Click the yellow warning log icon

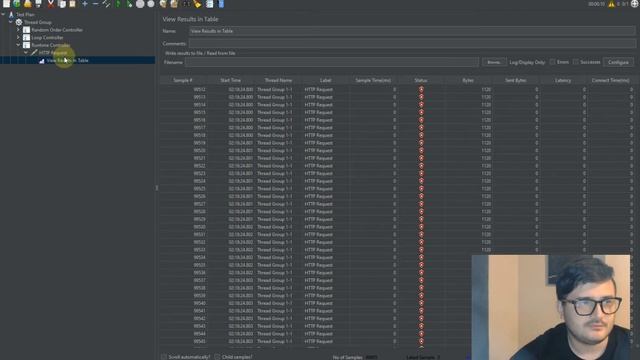coord(611,4)
